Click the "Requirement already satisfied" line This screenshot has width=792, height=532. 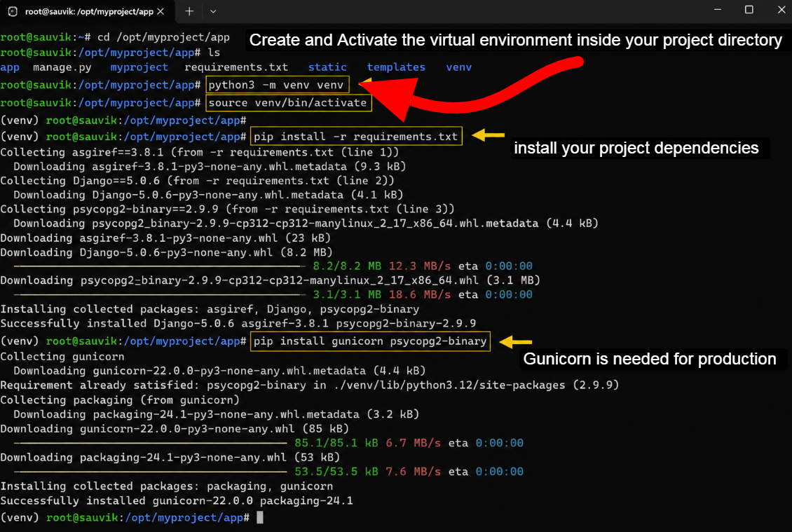coord(310,385)
